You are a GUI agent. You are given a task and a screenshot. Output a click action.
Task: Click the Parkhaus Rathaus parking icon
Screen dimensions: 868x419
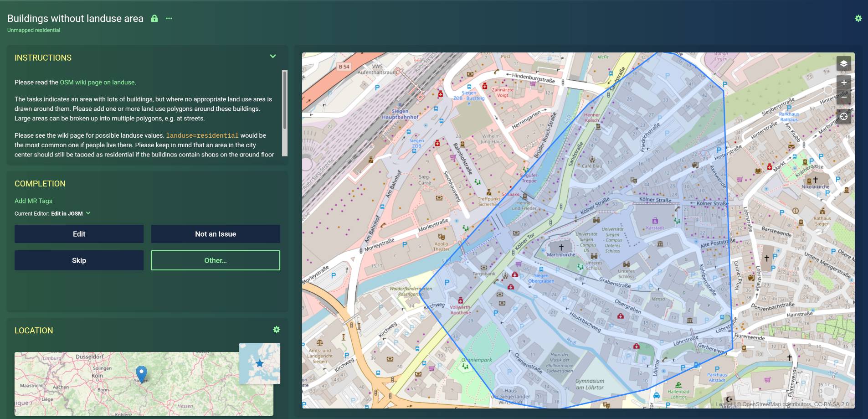(x=789, y=108)
